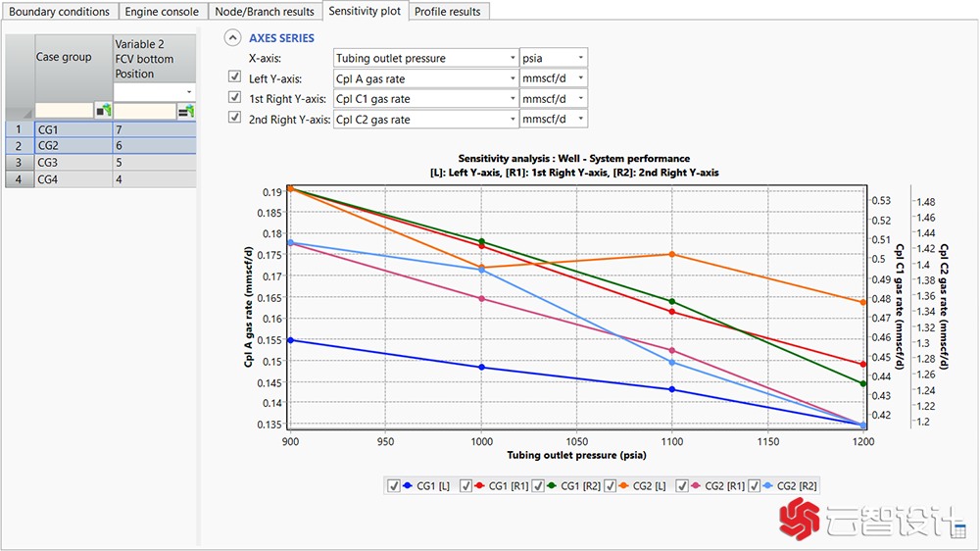Click the plot title Sensitivity analysis text
The width and height of the screenshot is (980, 551).
click(573, 158)
